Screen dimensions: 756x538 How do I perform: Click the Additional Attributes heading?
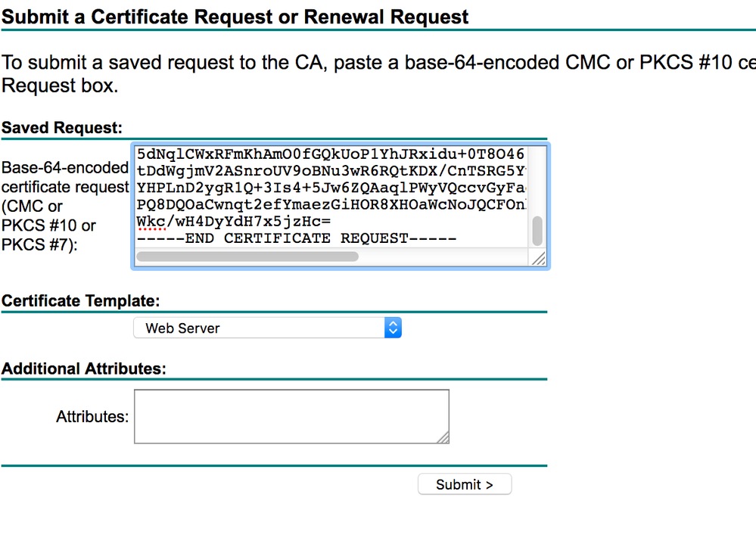(84, 369)
